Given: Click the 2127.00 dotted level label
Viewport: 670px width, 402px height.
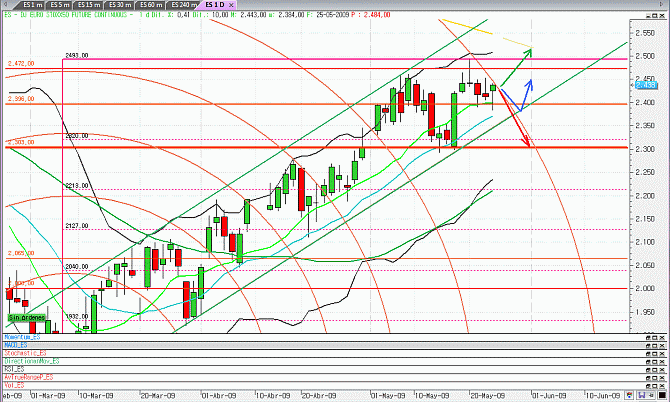Looking at the screenshot, I should pyautogui.click(x=76, y=226).
